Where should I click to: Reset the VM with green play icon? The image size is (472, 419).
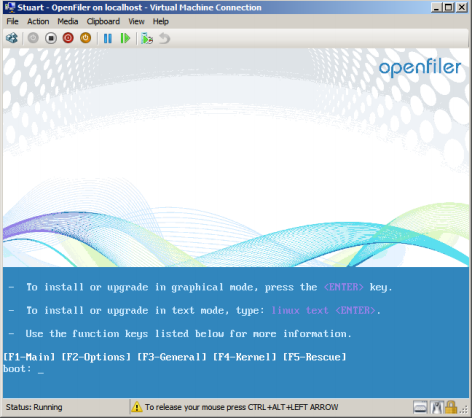[125, 38]
